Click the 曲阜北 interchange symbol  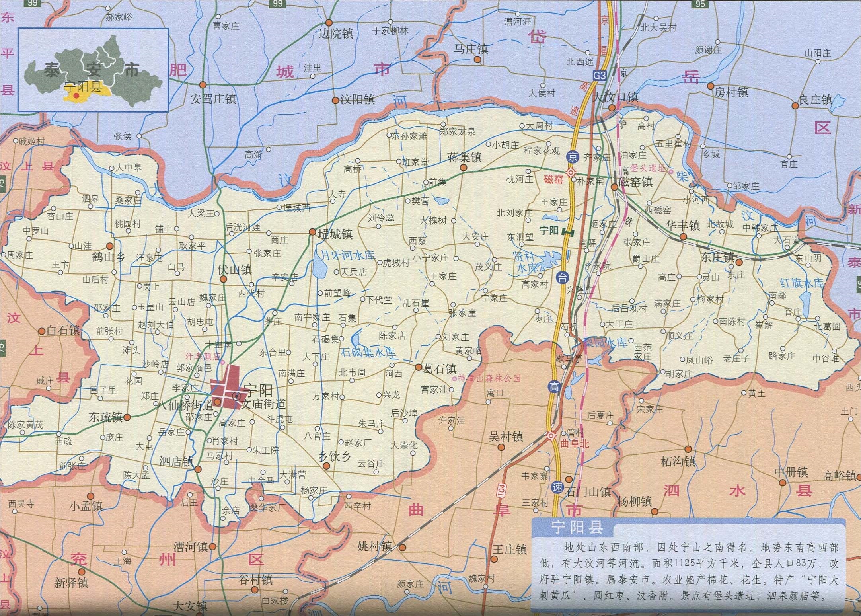pyautogui.click(x=551, y=436)
